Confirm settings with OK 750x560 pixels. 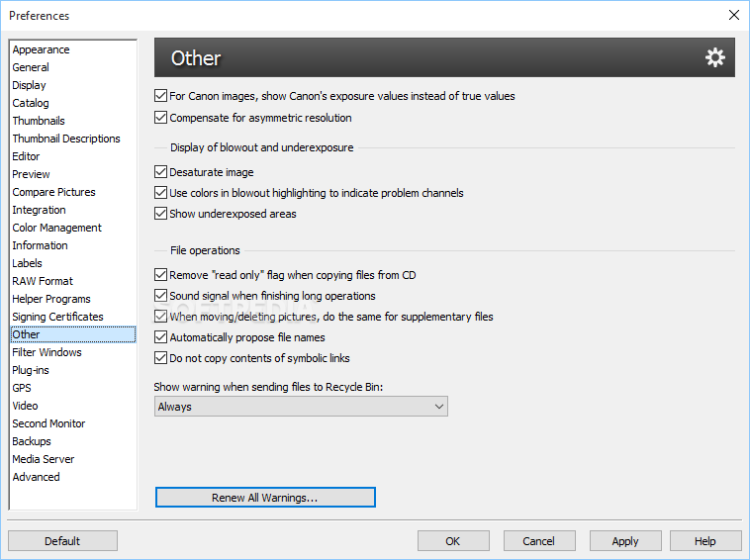click(x=453, y=541)
